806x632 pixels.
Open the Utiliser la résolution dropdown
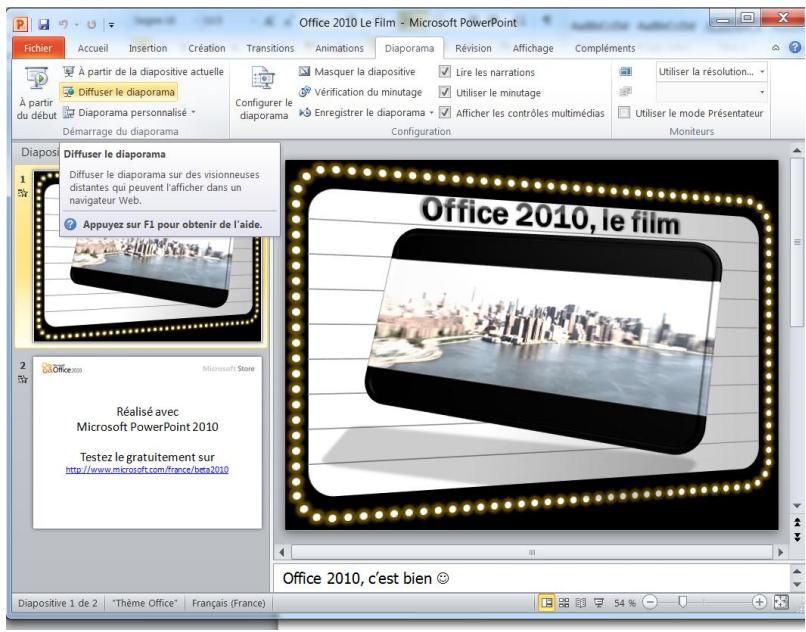711,71
